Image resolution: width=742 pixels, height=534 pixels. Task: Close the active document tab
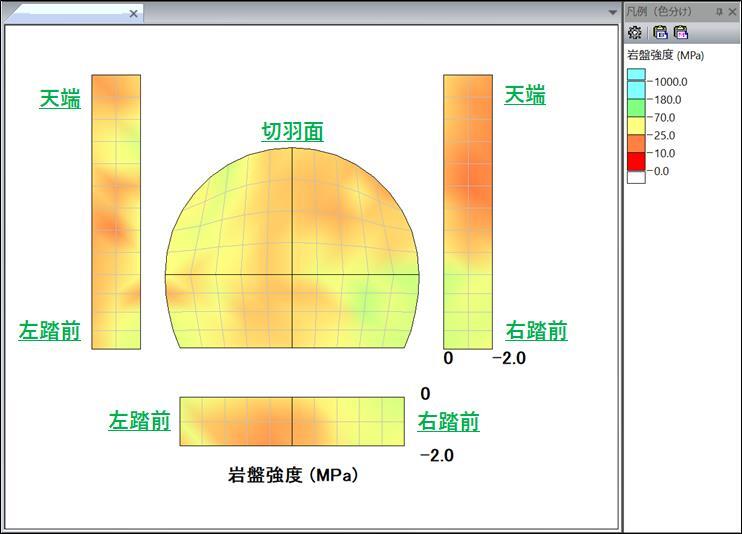pos(135,13)
